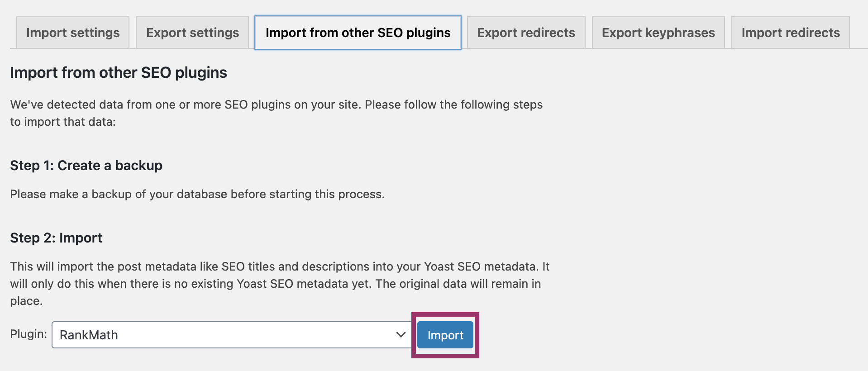Go to the Export redirects tab
The width and height of the screenshot is (868, 371).
(526, 33)
